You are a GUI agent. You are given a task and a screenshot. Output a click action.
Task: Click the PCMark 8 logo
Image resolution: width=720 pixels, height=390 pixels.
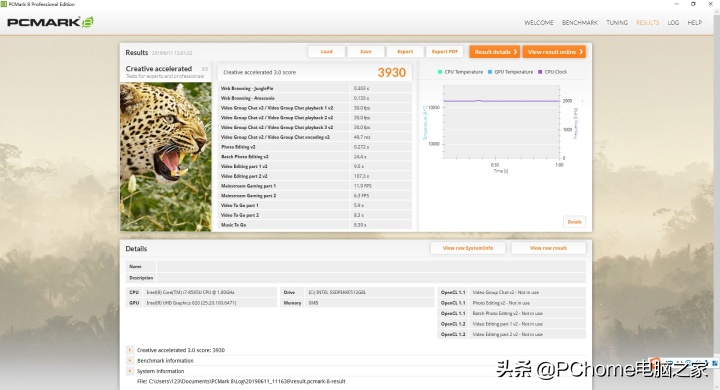point(50,22)
